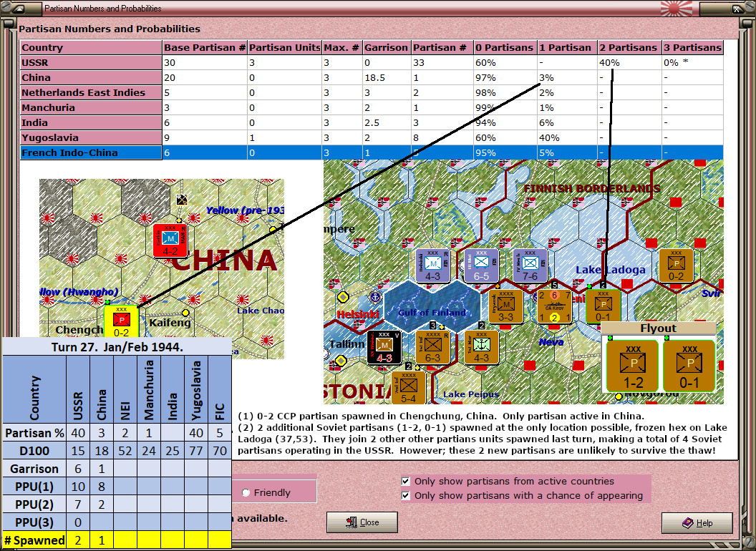
Task: Toggle 'Only show partisans from active countries' checkbox
Action: point(406,481)
